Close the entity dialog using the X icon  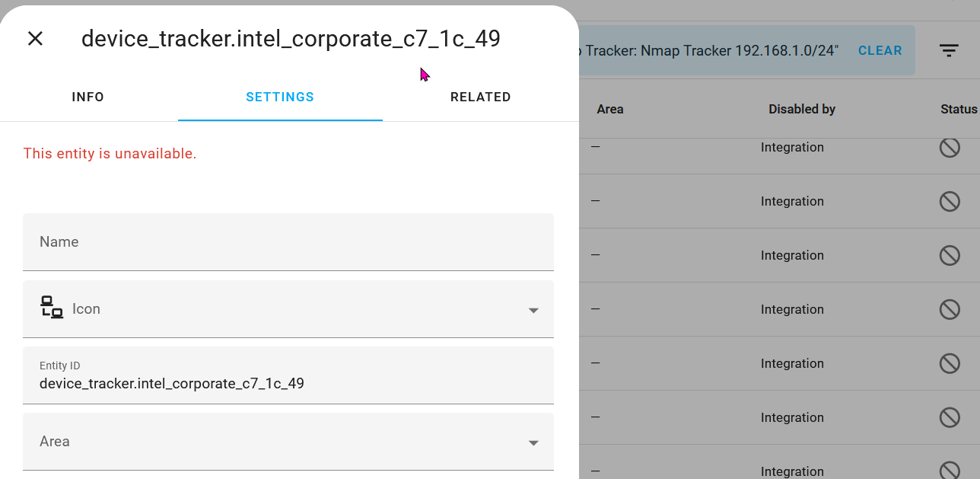[35, 39]
